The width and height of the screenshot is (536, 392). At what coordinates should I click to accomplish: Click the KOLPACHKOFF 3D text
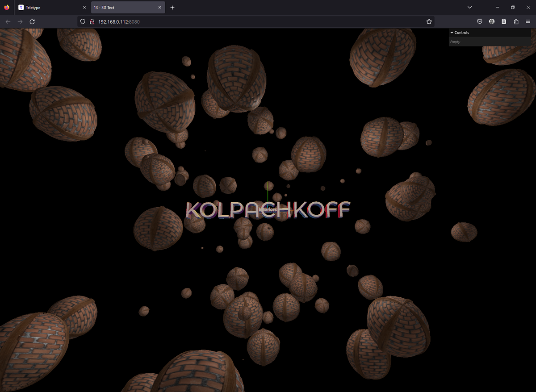point(268,210)
